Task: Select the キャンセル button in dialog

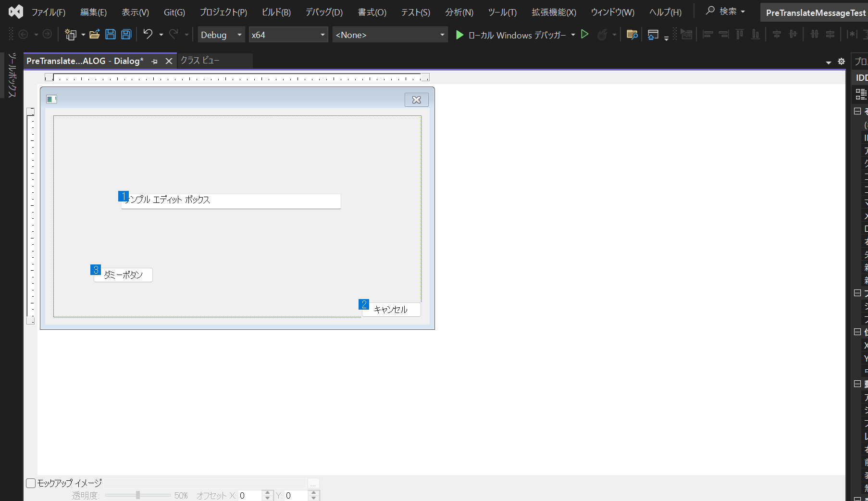Action: pos(391,310)
